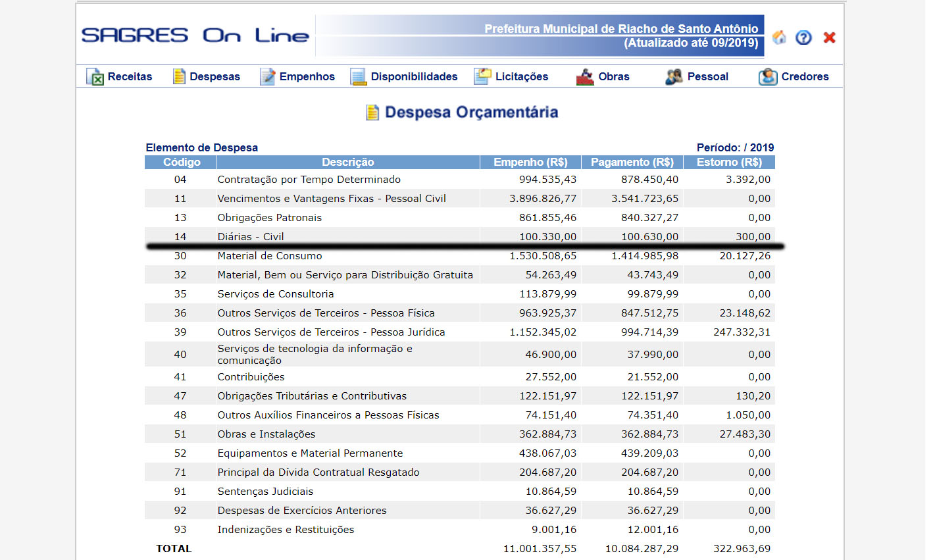Click total Estorno 322.963,69
935x560 pixels.
[742, 549]
